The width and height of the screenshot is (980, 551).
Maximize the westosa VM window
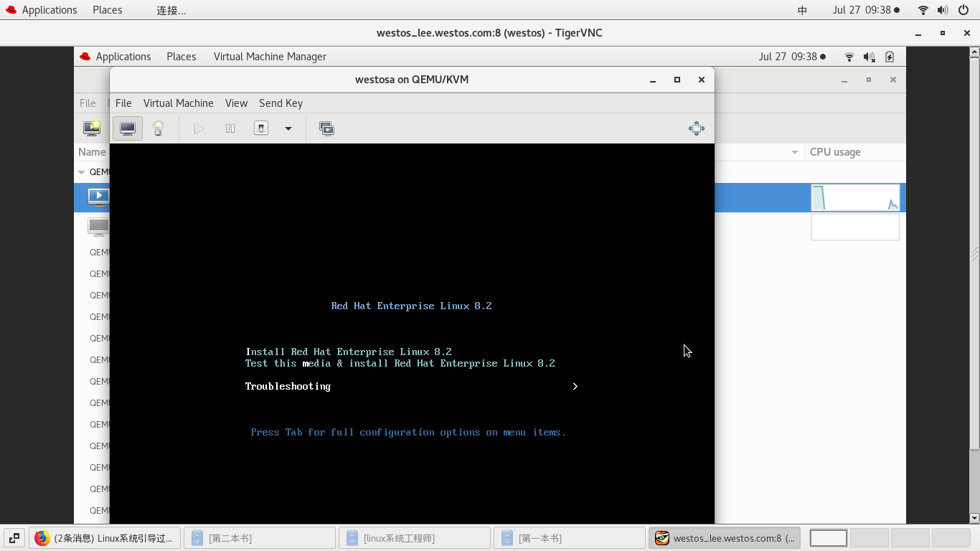click(x=677, y=80)
